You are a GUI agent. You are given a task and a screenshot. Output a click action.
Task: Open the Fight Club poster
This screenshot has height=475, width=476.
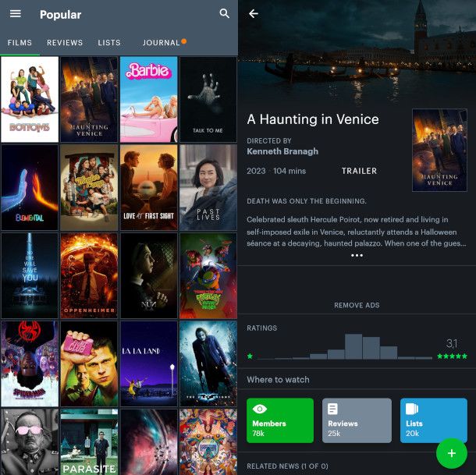(x=89, y=363)
